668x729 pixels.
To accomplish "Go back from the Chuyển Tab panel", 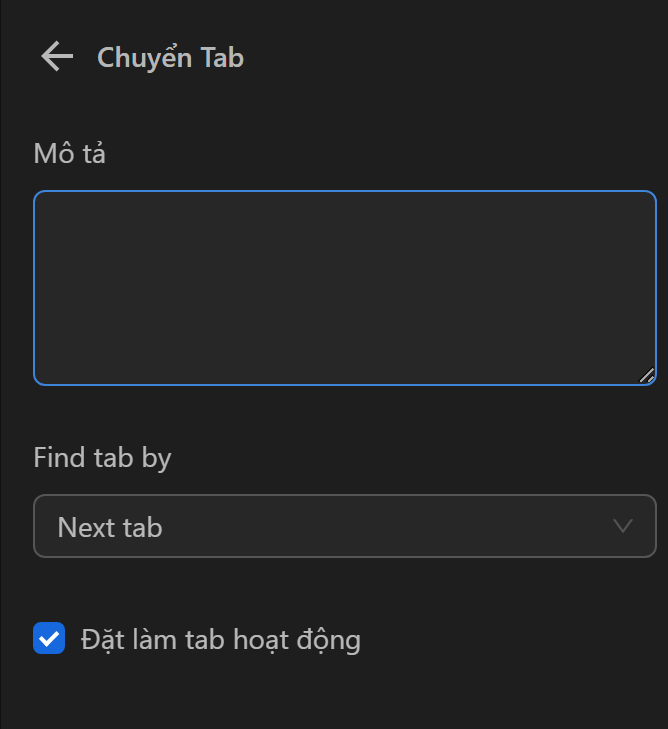I will (x=57, y=57).
